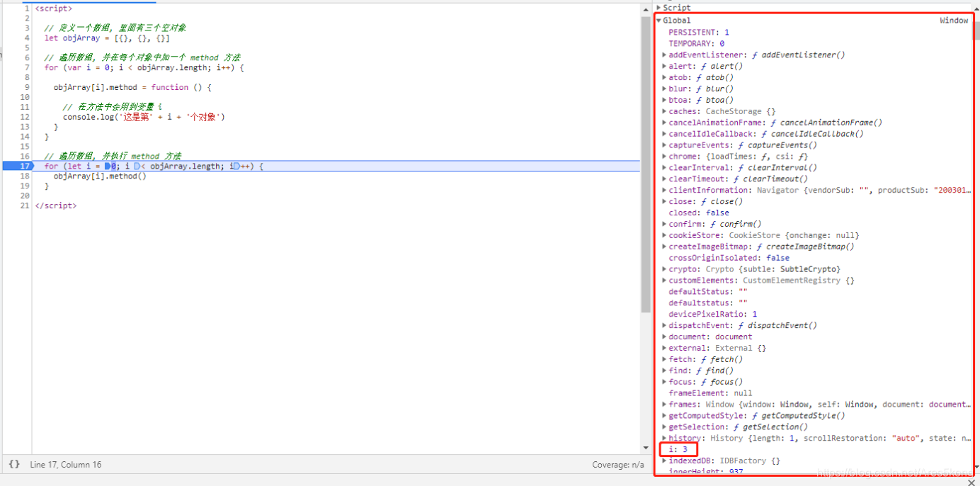Screen dimensions: 980x486
Task: Place cursor on the closing </script> tag
Action: click(55, 205)
